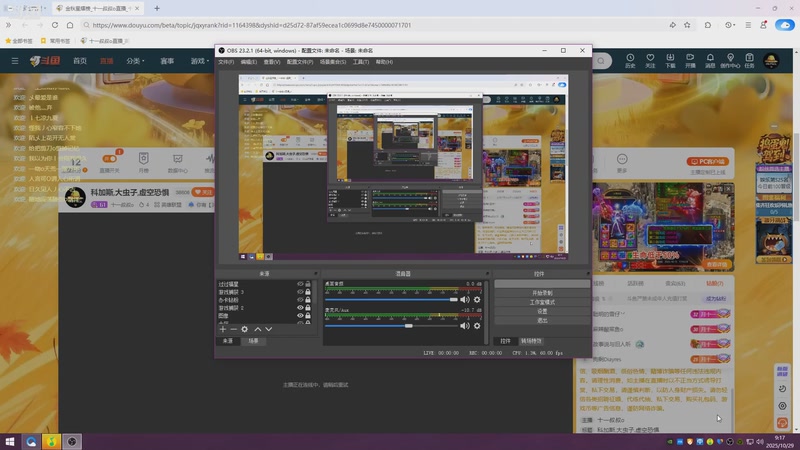The height and width of the screenshot is (450, 800).
Task: Click the browser reload button
Action: [55, 25]
